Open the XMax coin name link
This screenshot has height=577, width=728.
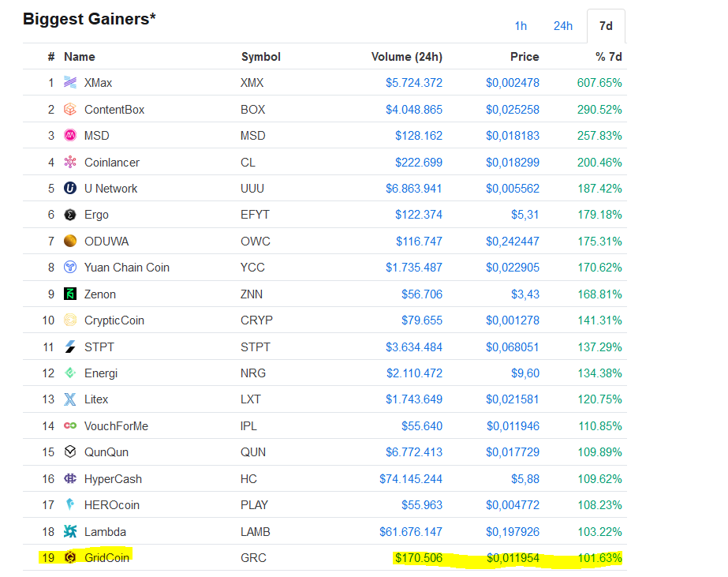tap(98, 83)
